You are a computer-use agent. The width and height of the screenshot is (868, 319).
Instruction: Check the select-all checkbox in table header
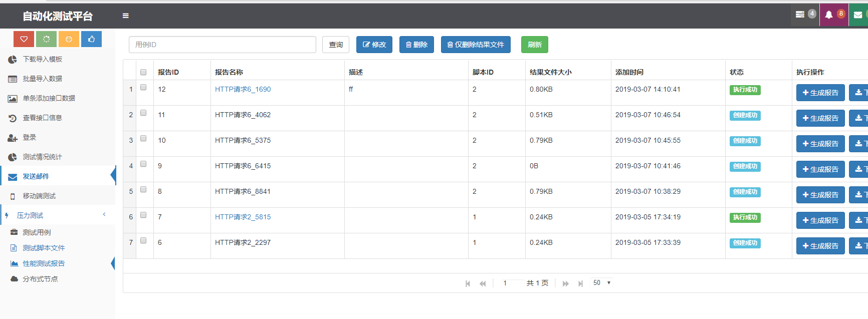tap(143, 72)
